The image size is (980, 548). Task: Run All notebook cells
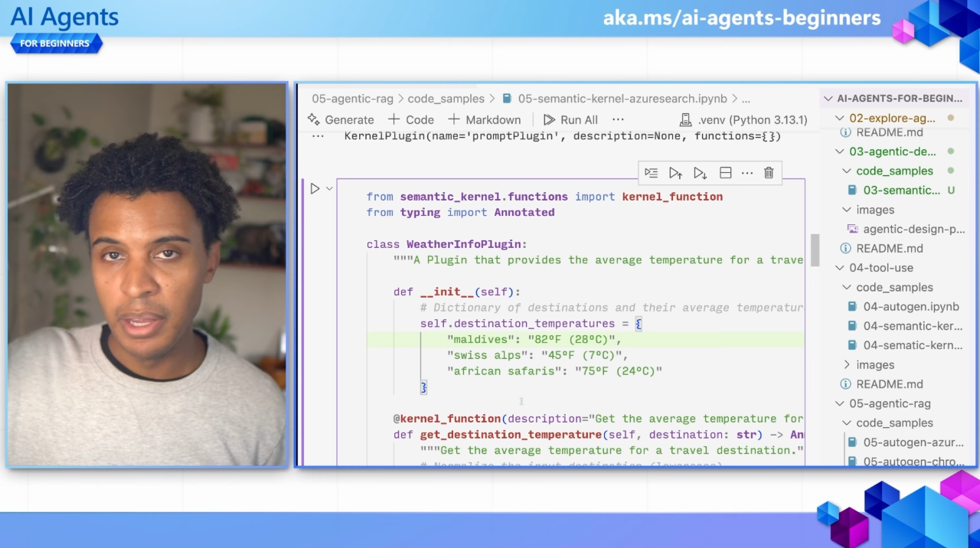click(570, 119)
